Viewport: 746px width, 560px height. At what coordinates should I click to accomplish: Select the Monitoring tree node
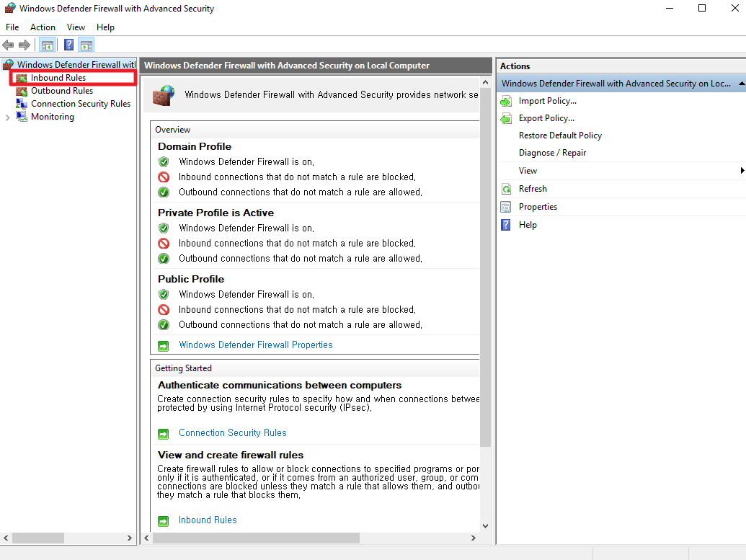(x=53, y=117)
